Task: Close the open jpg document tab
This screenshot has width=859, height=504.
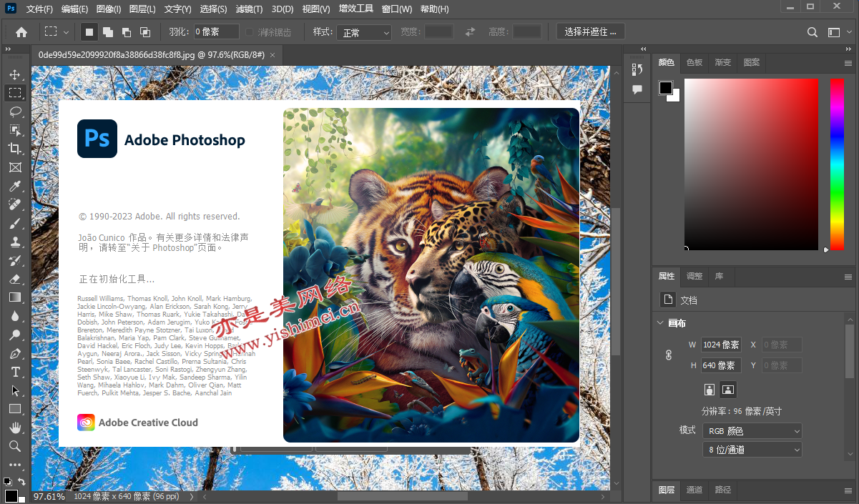Action: tap(272, 54)
